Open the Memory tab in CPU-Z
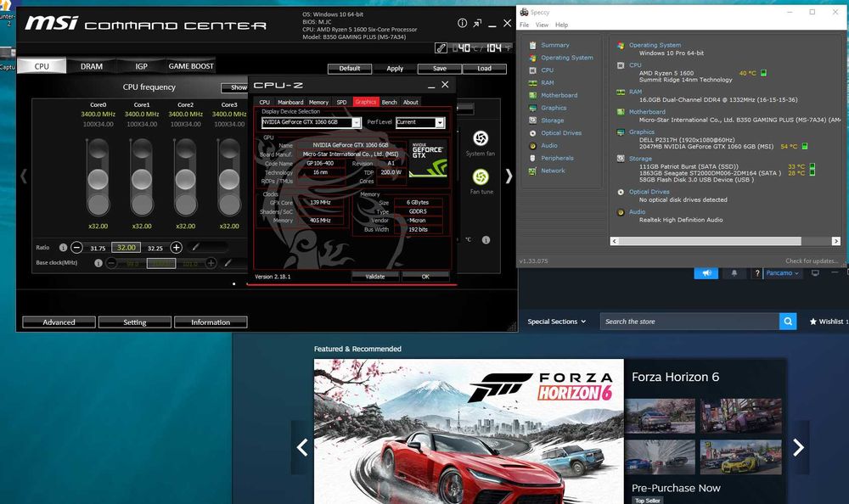The width and height of the screenshot is (849, 504). [318, 103]
